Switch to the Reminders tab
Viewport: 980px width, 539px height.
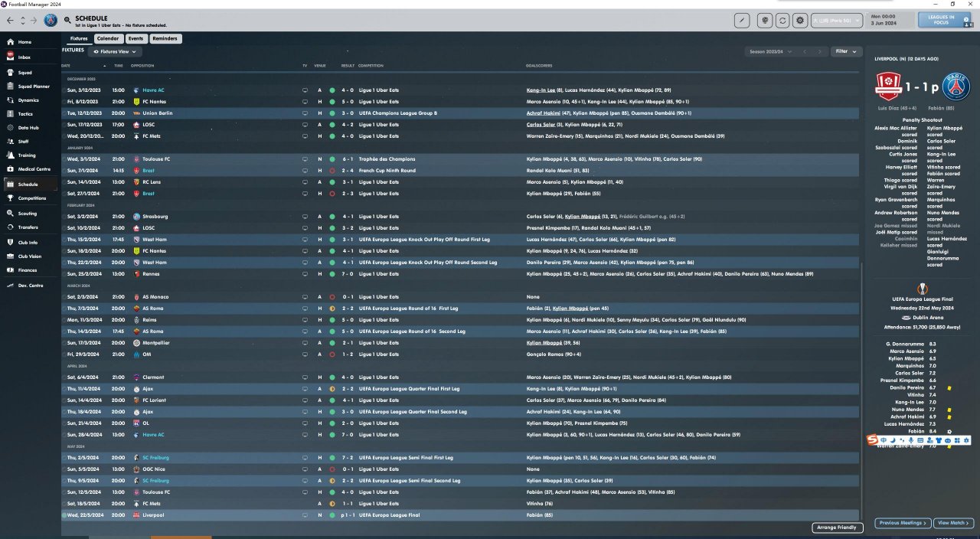165,38
